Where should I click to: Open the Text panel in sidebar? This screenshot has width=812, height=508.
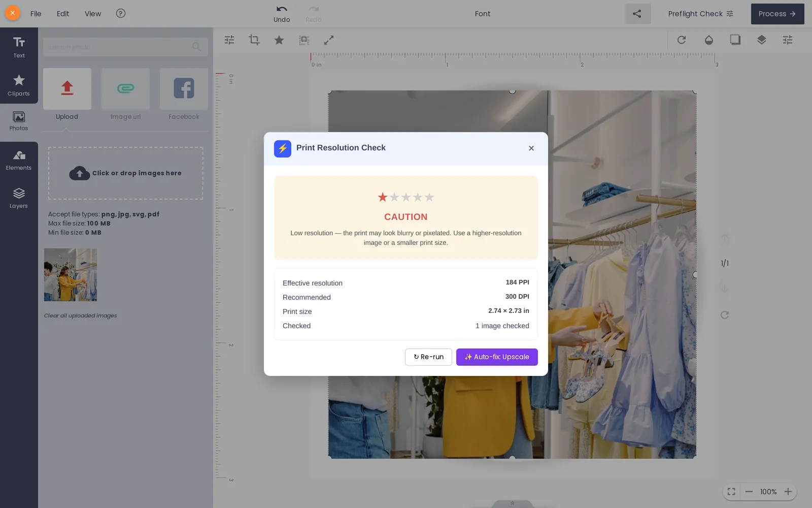pyautogui.click(x=19, y=47)
